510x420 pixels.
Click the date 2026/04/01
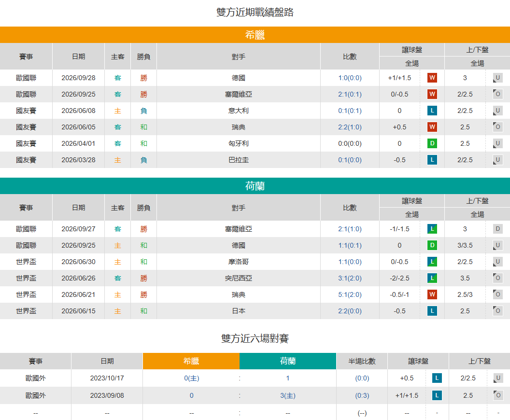pos(78,143)
